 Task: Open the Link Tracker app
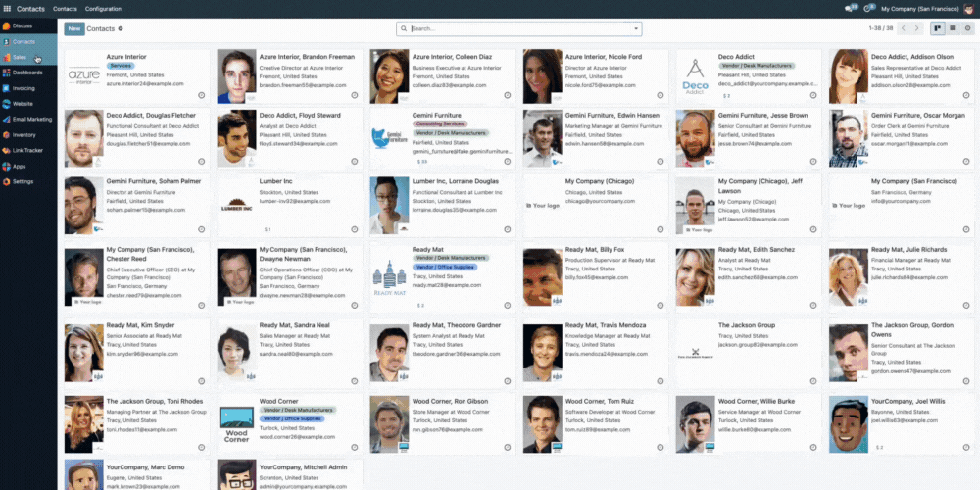tap(28, 151)
